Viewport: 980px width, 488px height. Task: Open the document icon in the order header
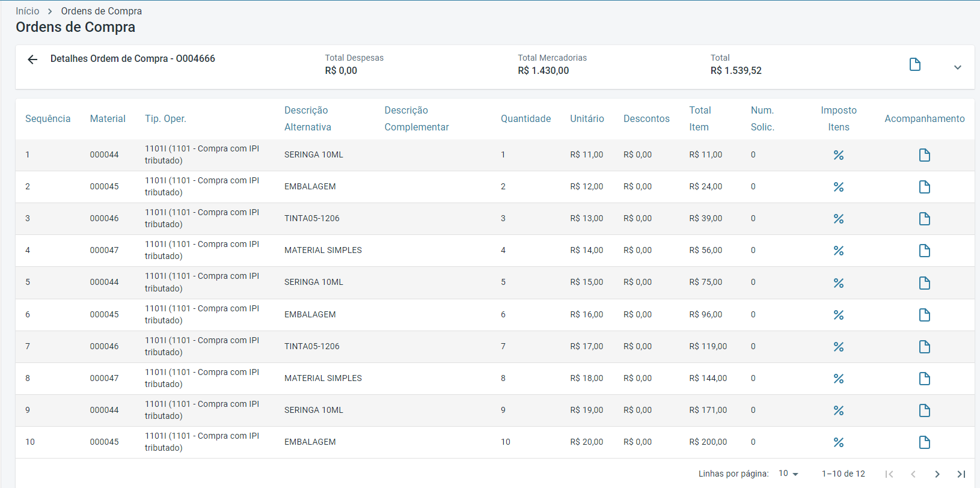pos(914,64)
